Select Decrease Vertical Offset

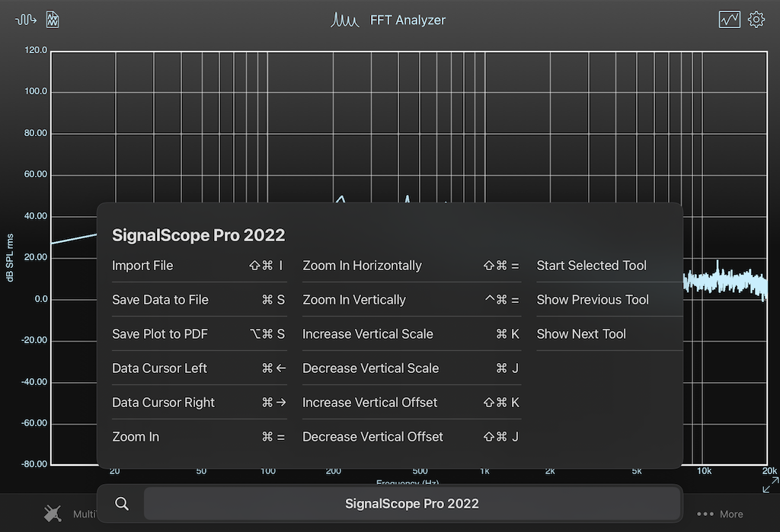tap(372, 437)
